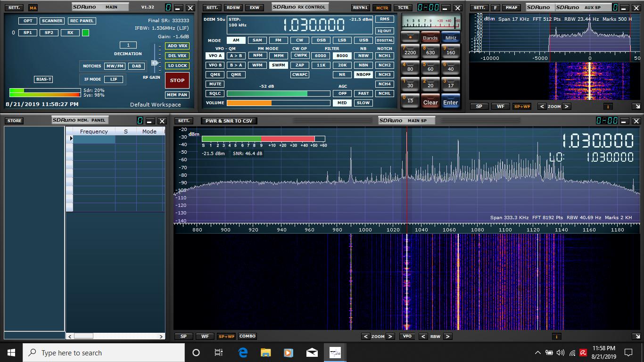Select SAM mode
This screenshot has width=644, height=362.
(257, 40)
